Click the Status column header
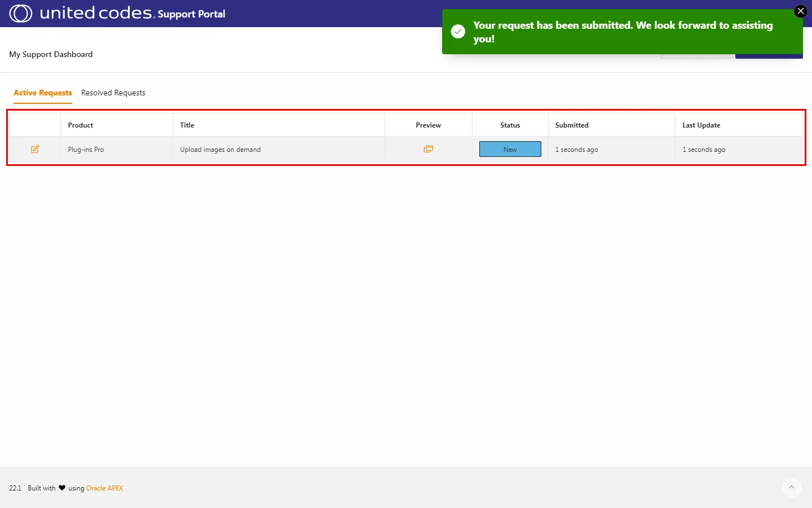The width and height of the screenshot is (812, 508). point(510,125)
